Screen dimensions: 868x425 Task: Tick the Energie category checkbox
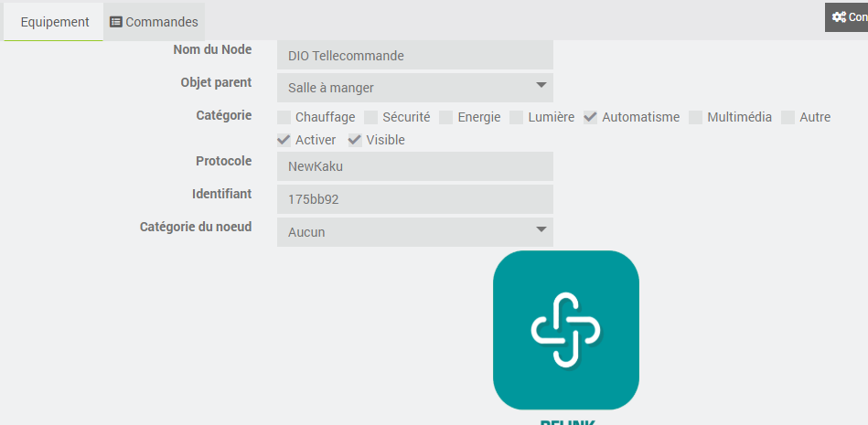click(x=446, y=117)
